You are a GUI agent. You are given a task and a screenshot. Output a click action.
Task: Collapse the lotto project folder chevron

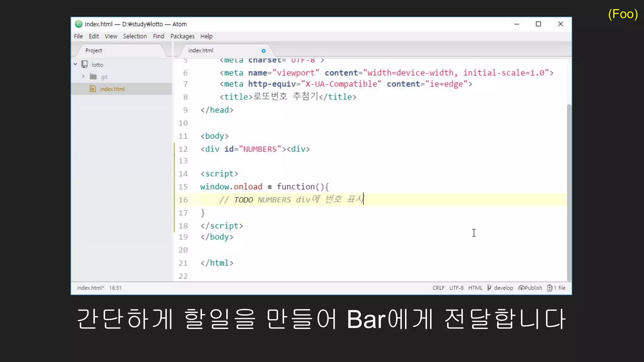[75, 64]
